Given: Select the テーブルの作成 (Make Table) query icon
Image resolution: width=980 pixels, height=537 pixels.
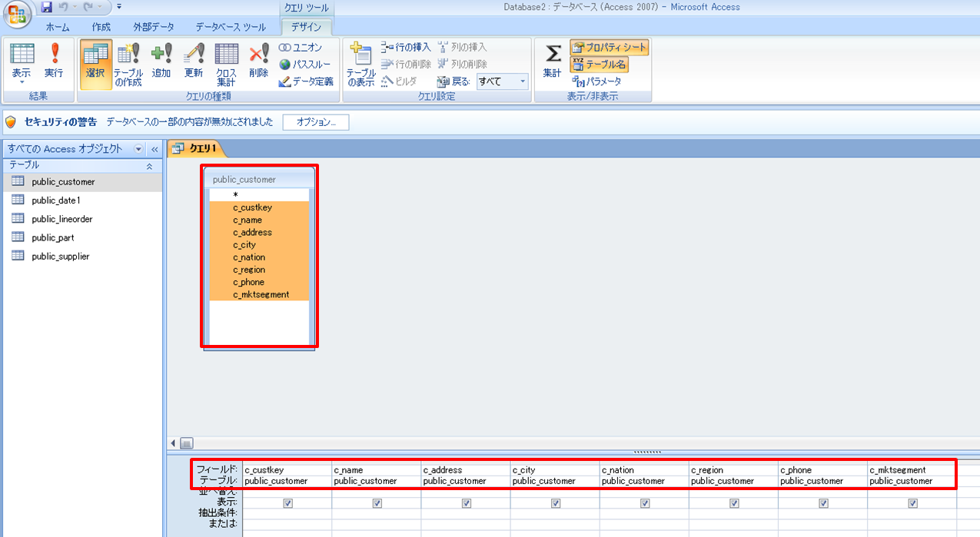Looking at the screenshot, I should coord(128,65).
